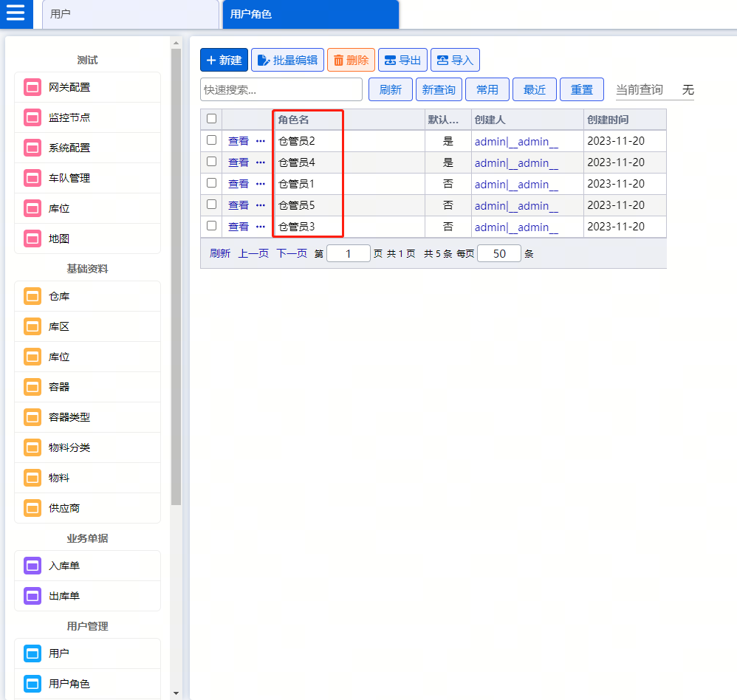This screenshot has height=700, width=737.
Task: Click 下一页 pagination link
Action: pos(292,253)
